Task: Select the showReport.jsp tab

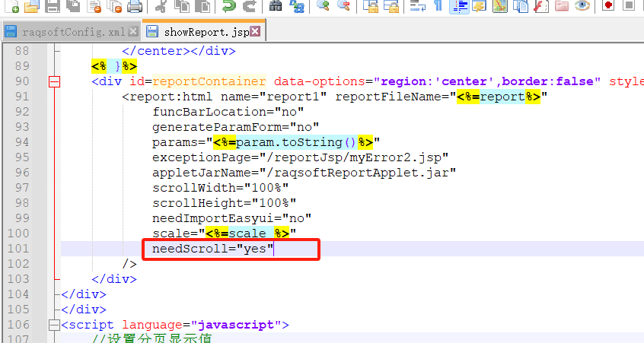Action: (206, 32)
